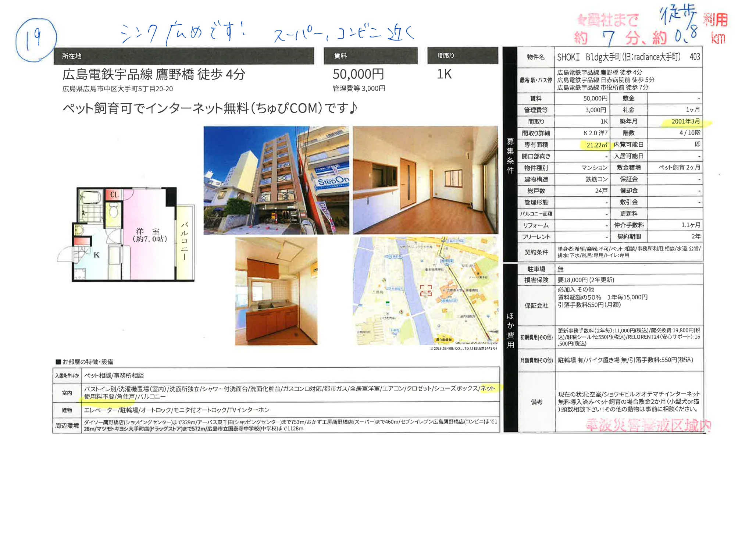Click 管理費等 3,000円 under the rent
This screenshot has width=756, height=535.
[359, 89]
